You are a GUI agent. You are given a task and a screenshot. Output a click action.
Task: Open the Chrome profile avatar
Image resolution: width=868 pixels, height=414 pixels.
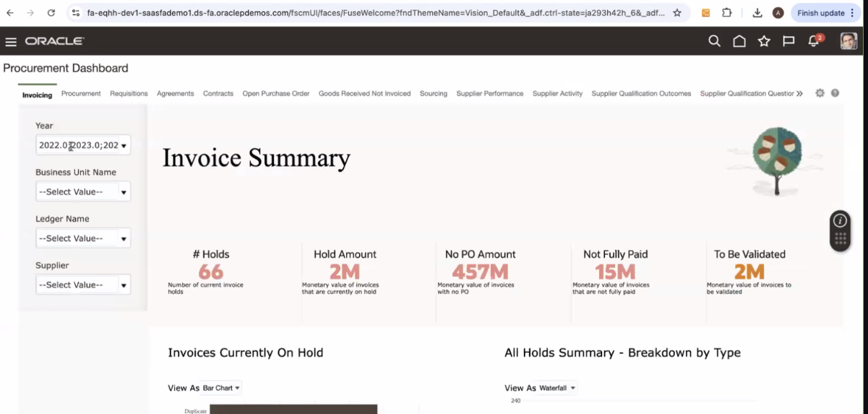pos(778,13)
